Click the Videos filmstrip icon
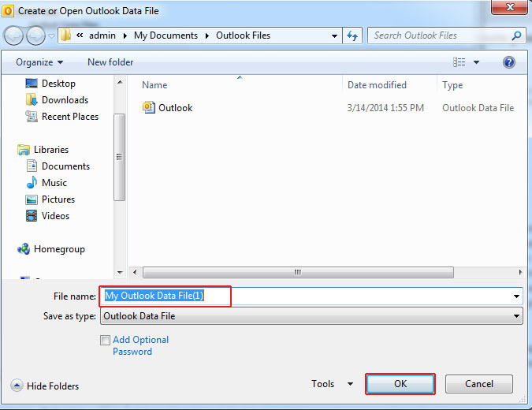 (x=32, y=216)
